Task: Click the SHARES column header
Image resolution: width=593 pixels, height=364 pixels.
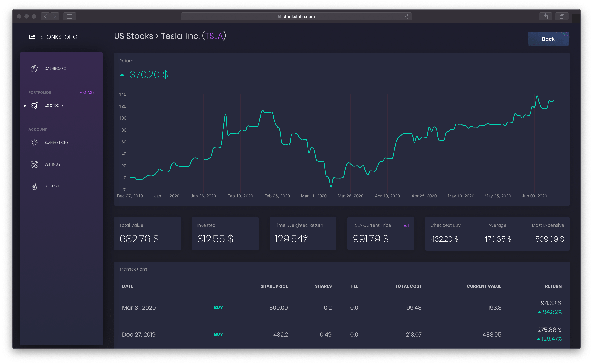Action: click(323, 286)
